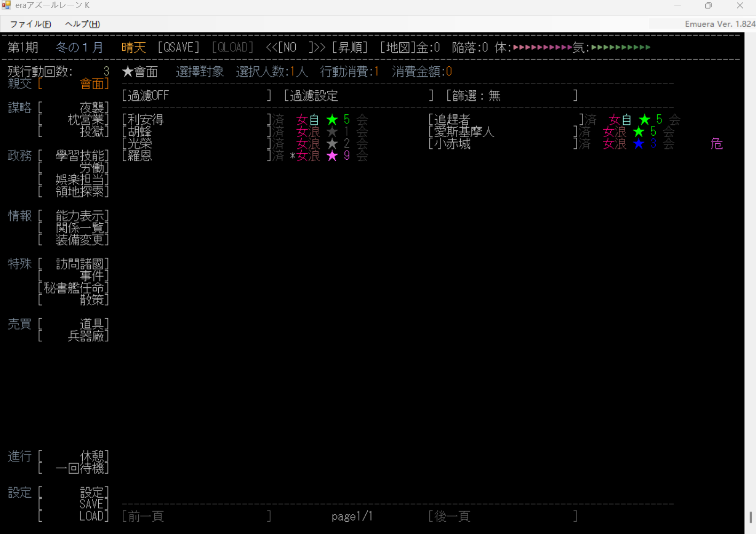Open the ヘルプ(H) menu

click(82, 24)
